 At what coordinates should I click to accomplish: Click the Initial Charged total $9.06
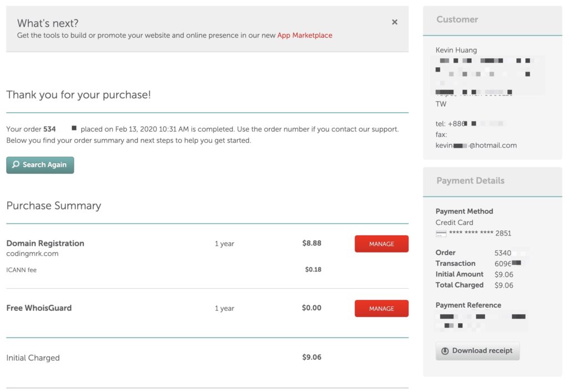click(312, 357)
